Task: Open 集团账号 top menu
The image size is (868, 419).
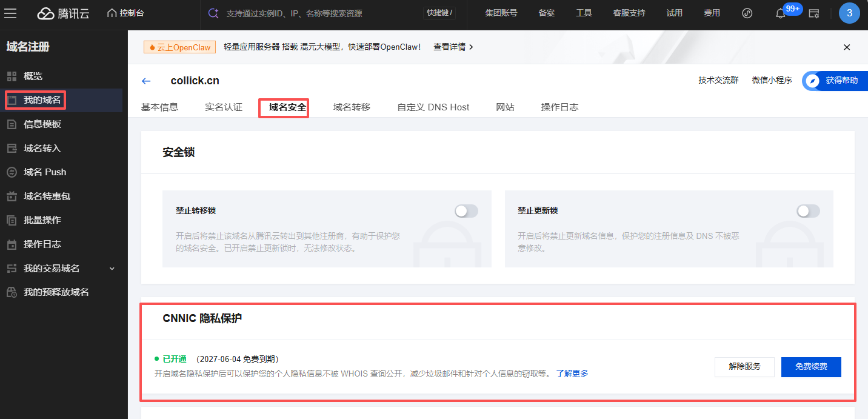Action: (501, 13)
